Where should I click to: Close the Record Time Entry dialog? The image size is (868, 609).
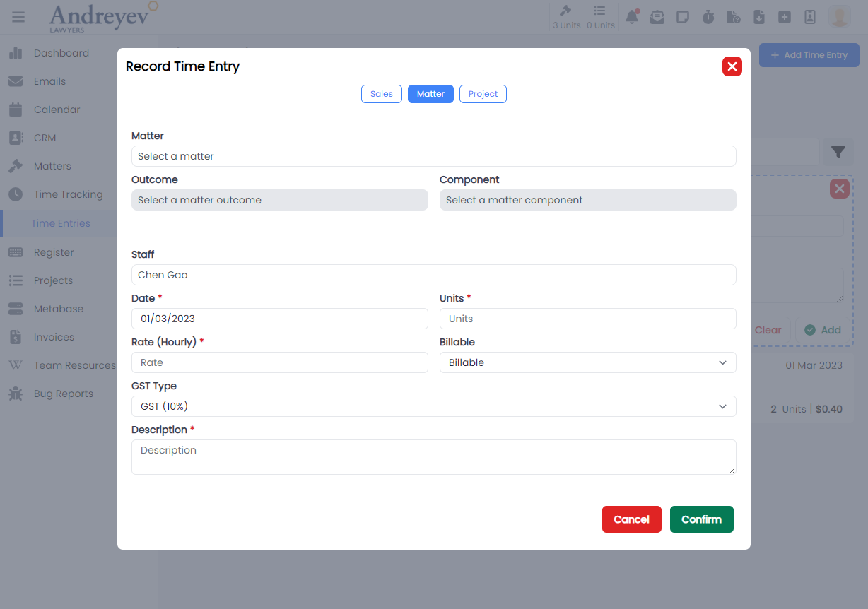[x=732, y=66]
